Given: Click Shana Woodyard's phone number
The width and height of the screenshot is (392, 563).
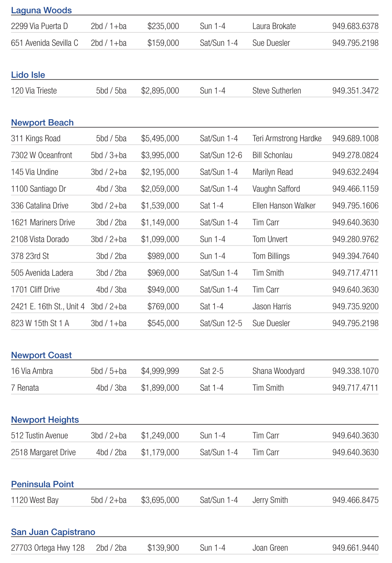Looking at the screenshot, I should pyautogui.click(x=355, y=371).
